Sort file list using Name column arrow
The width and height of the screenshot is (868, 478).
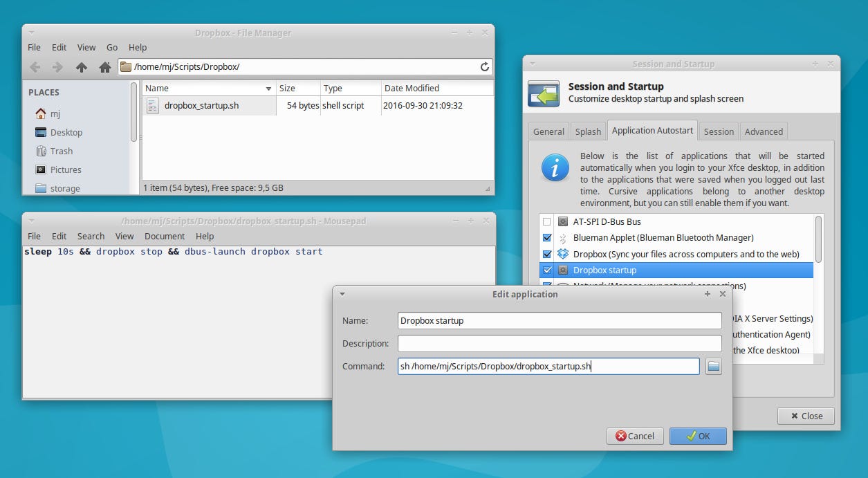point(268,89)
